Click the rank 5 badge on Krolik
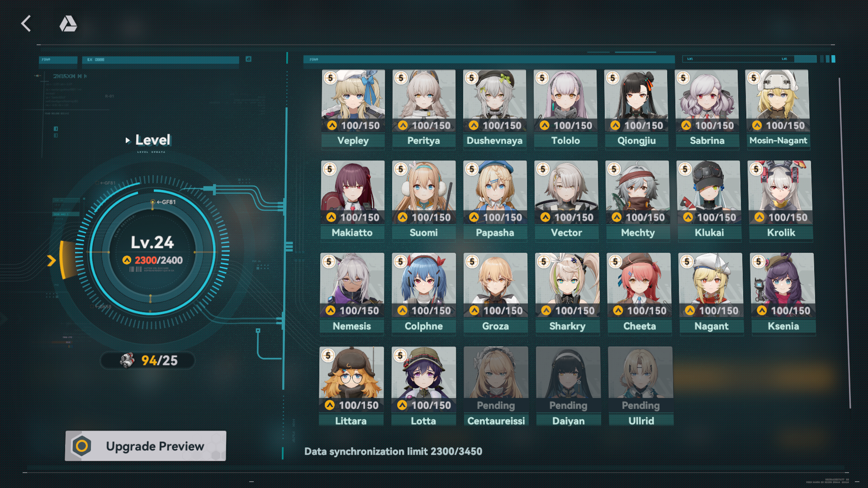The height and width of the screenshot is (488, 868). tap(756, 169)
